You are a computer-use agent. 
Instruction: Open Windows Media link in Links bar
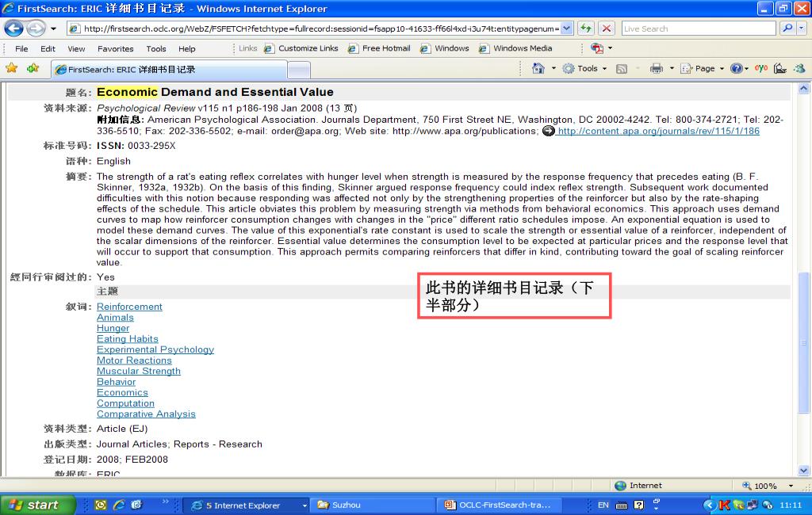(515, 48)
